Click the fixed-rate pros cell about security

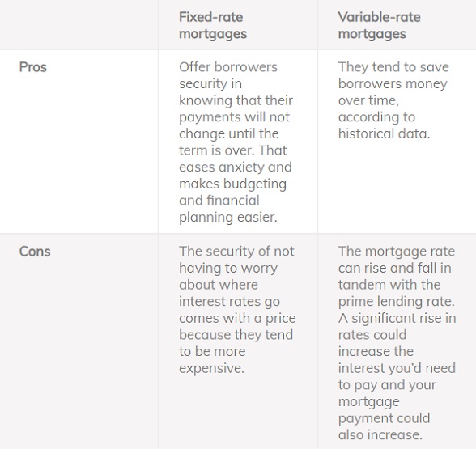click(236, 142)
